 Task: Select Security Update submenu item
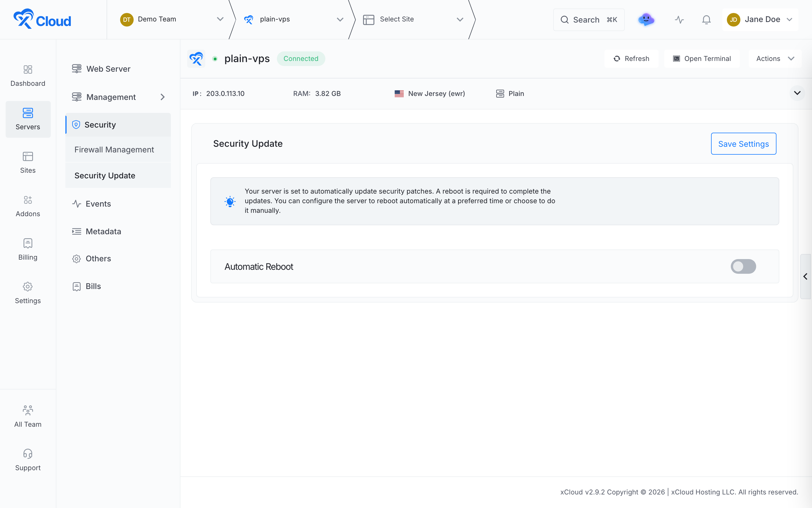coord(118,175)
